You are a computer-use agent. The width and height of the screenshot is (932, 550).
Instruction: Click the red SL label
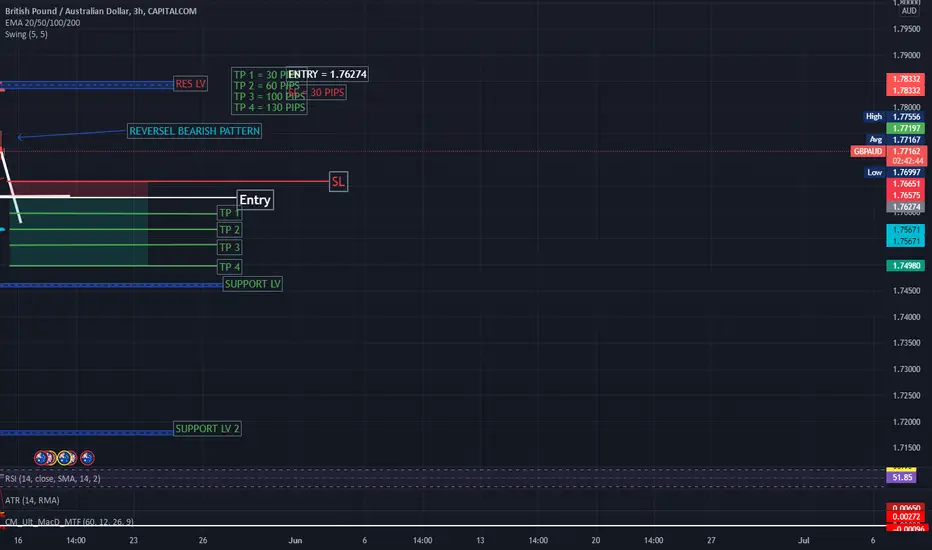click(x=338, y=182)
